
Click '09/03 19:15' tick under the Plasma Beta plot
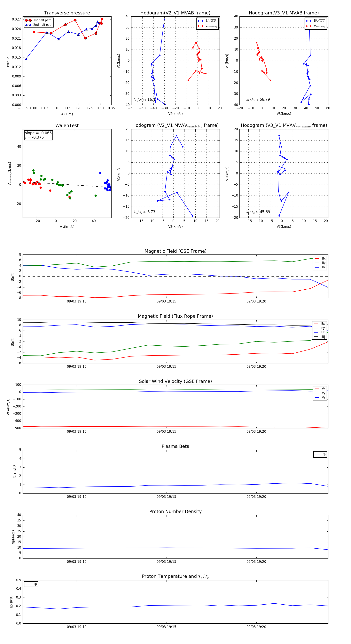166,496
